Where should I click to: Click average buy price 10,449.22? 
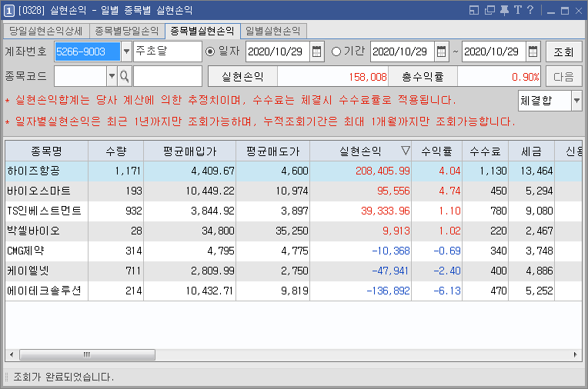click(x=210, y=191)
